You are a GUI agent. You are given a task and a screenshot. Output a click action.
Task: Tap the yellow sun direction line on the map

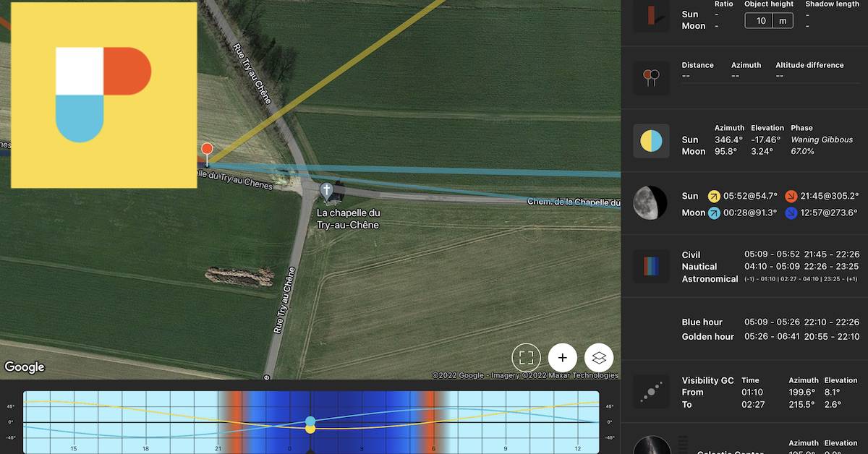pos(325,80)
